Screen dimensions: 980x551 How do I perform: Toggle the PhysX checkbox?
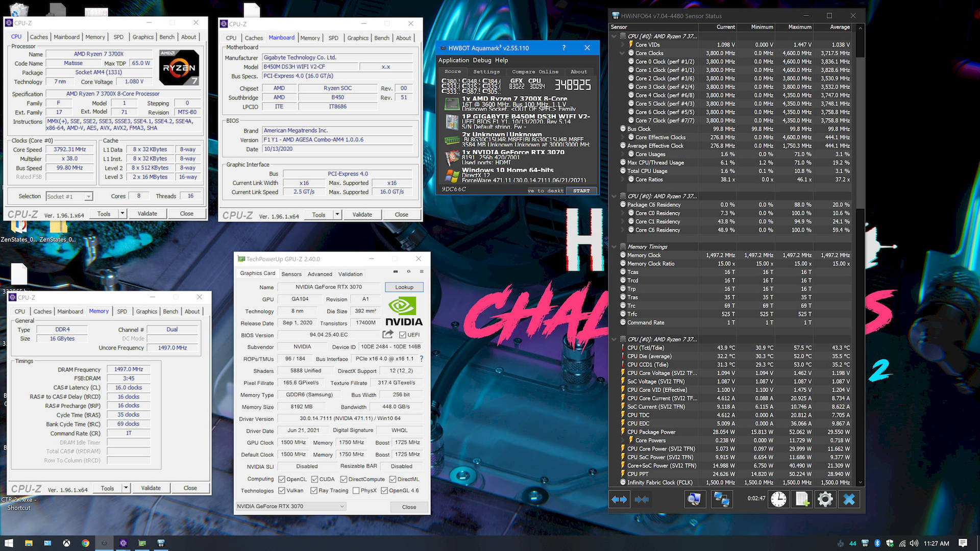pyautogui.click(x=356, y=490)
